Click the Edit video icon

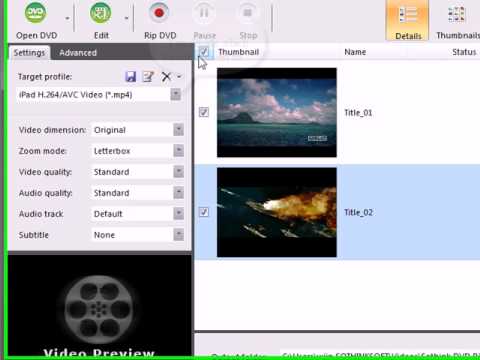[x=100, y=13]
